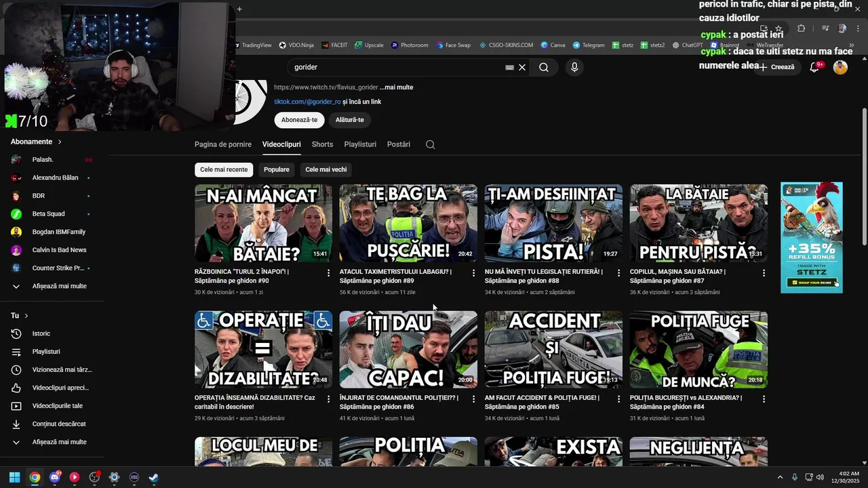The width and height of the screenshot is (868, 488).
Task: Open Discord from the taskbar
Action: tap(54, 477)
